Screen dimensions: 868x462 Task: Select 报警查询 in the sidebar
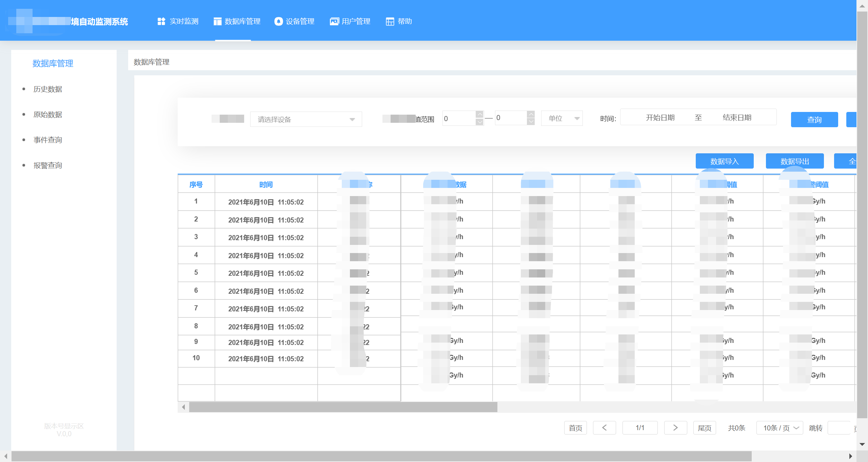tap(48, 165)
